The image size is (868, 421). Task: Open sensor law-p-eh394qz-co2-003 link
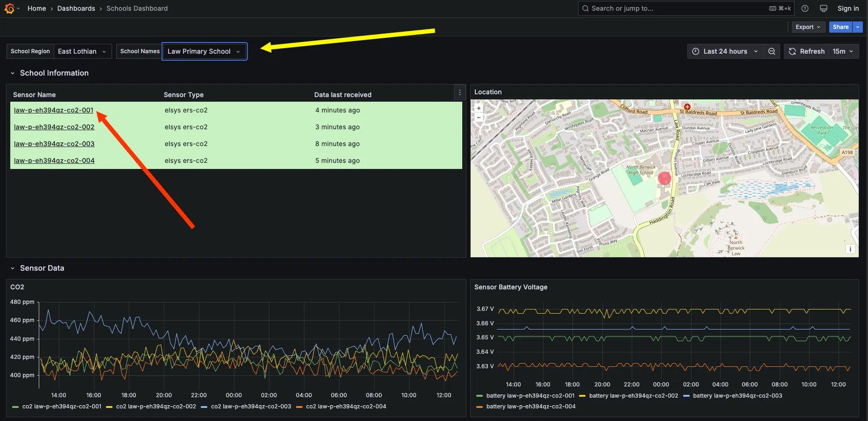[x=54, y=144]
